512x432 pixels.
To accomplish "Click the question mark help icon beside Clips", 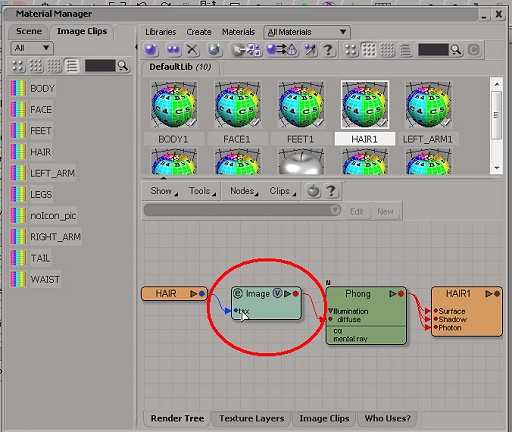I will 331,191.
